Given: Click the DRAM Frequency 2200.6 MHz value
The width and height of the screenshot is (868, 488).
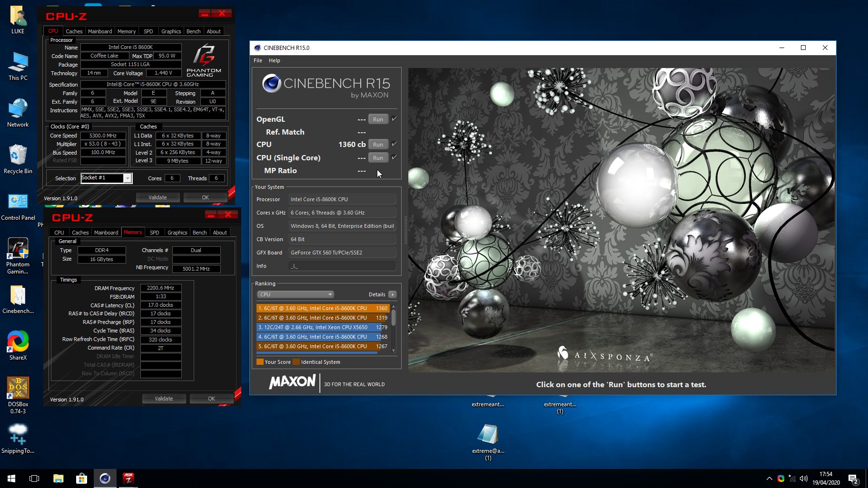Looking at the screenshot, I should pos(161,288).
